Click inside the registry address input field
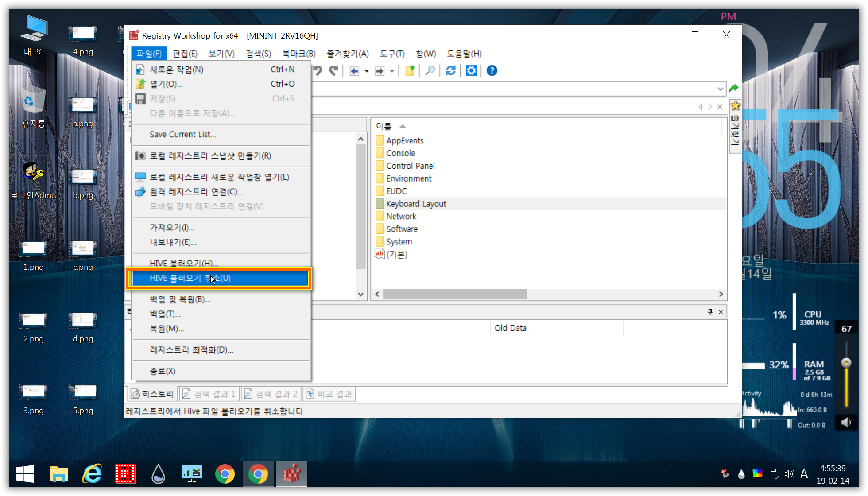 [x=513, y=89]
